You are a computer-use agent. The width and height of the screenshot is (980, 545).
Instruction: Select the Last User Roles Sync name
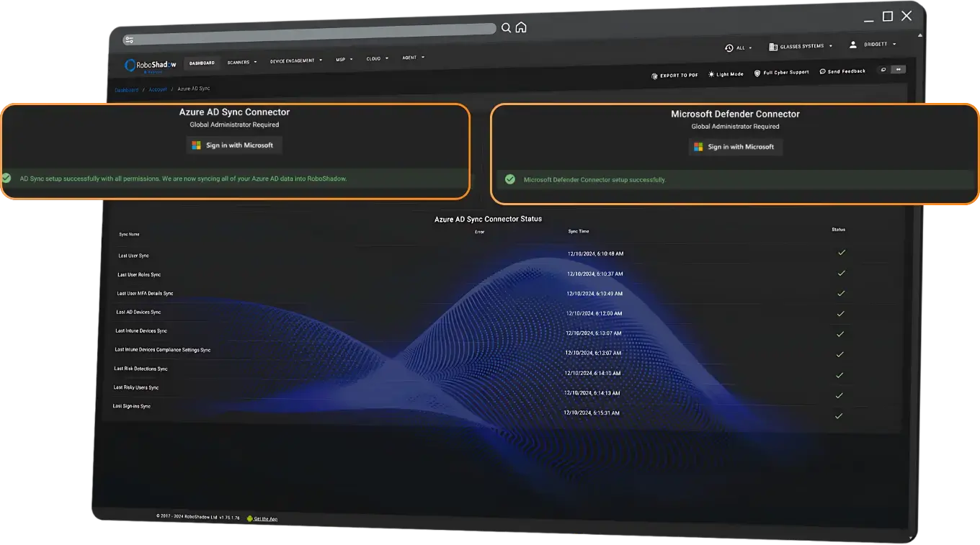(x=139, y=274)
